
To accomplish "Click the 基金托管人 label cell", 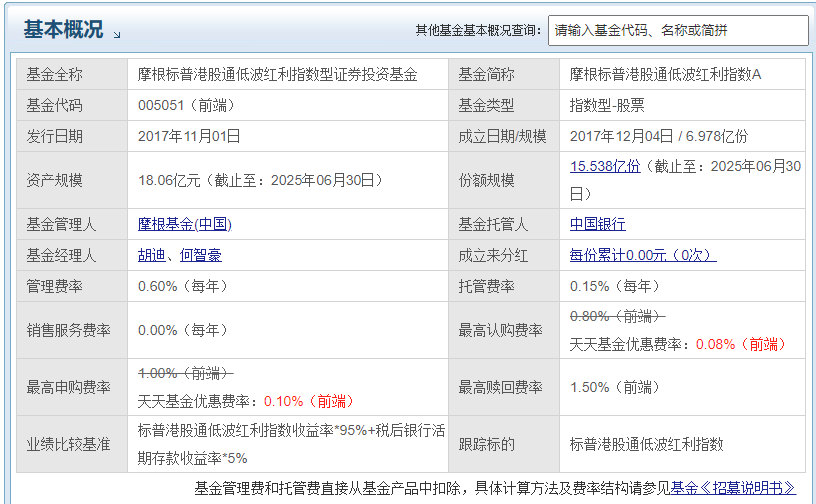I will [504, 224].
